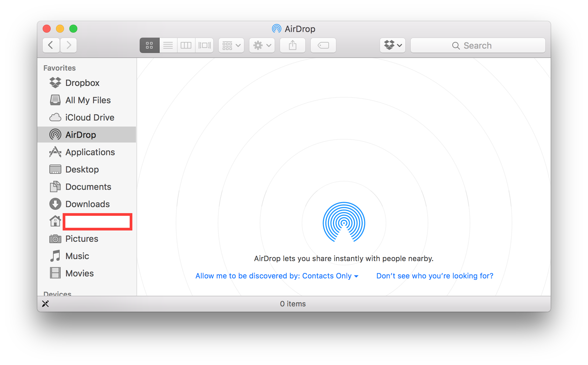Open Documents from the sidebar
588x365 pixels.
pos(87,187)
